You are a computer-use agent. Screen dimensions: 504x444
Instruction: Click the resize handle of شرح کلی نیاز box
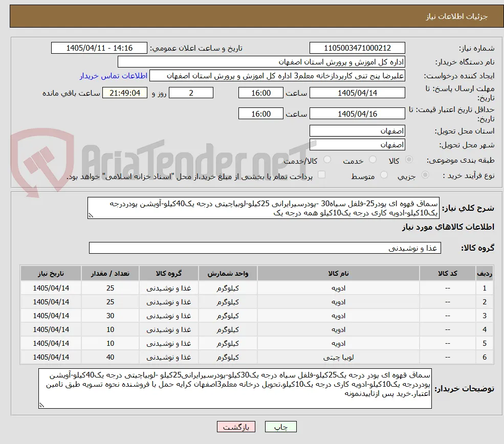coord(91,216)
